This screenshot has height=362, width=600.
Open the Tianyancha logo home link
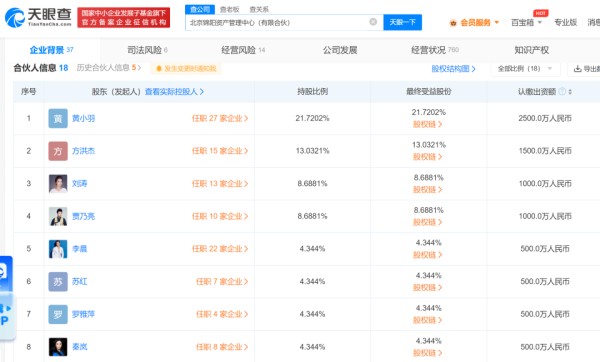tap(38, 17)
